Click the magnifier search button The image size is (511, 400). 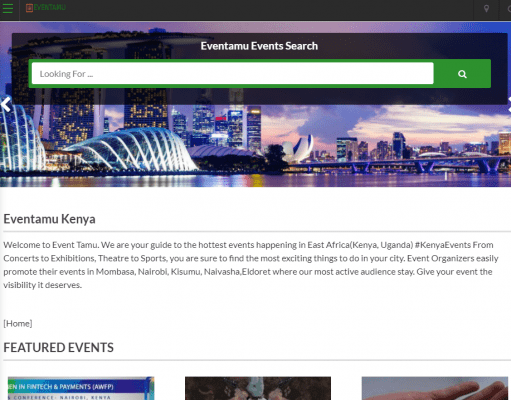[462, 74]
